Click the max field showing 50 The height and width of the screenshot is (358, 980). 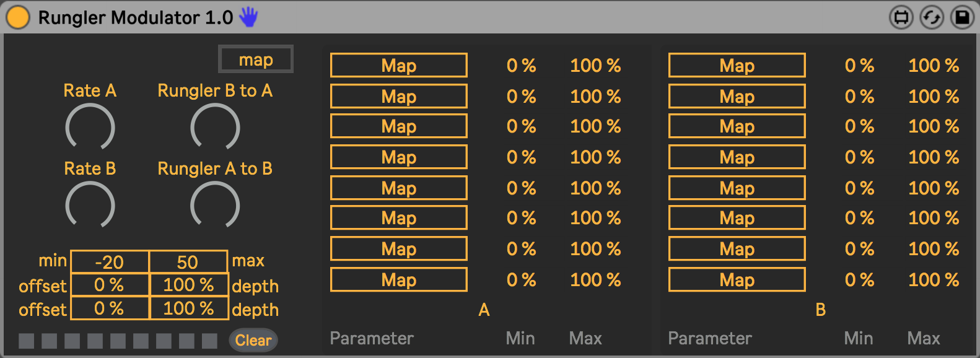point(188,262)
